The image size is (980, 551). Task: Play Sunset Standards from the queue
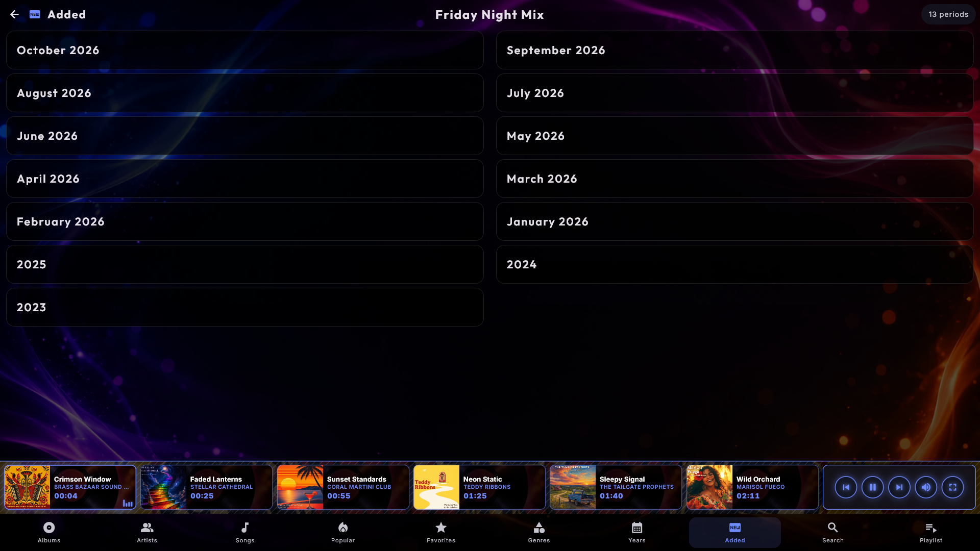[x=343, y=487]
